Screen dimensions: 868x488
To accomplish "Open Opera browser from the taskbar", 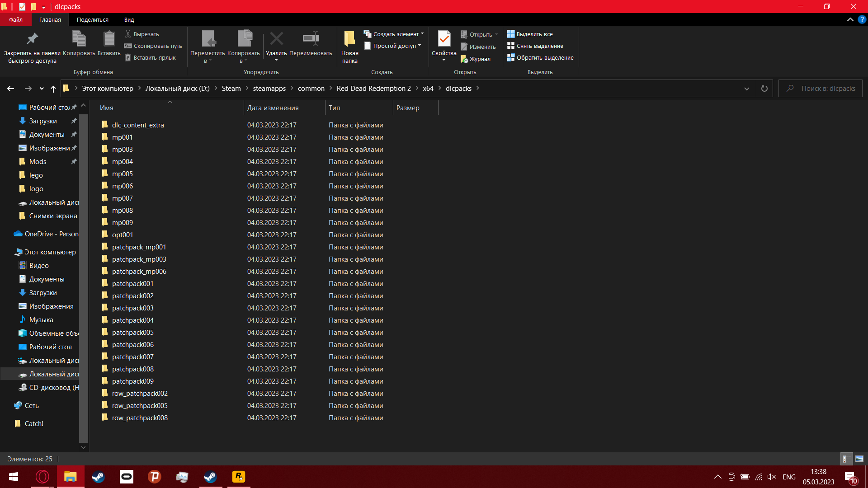I will 42,477.
